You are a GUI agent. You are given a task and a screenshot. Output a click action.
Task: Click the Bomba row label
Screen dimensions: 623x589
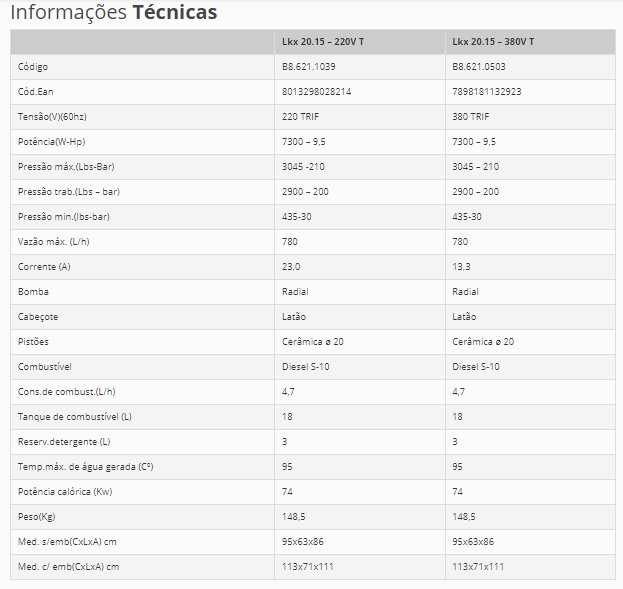[33, 292]
